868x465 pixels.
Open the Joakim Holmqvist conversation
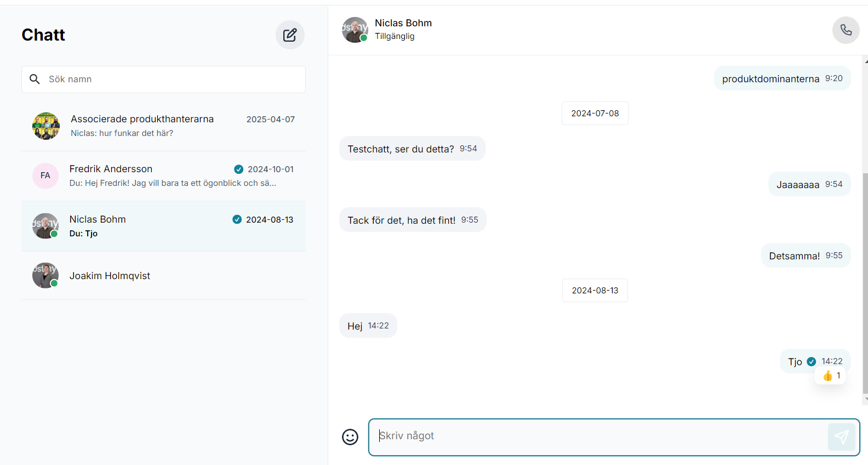[x=164, y=276]
